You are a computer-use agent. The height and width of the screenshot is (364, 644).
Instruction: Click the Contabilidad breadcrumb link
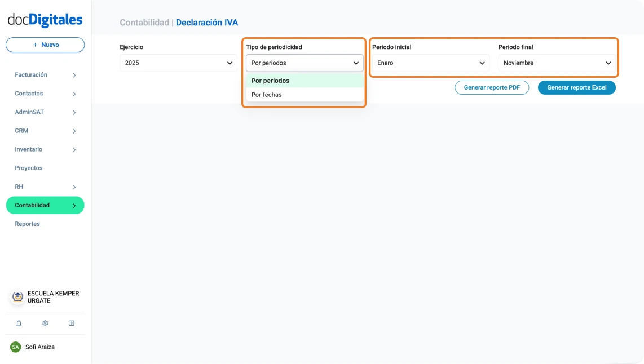(144, 23)
